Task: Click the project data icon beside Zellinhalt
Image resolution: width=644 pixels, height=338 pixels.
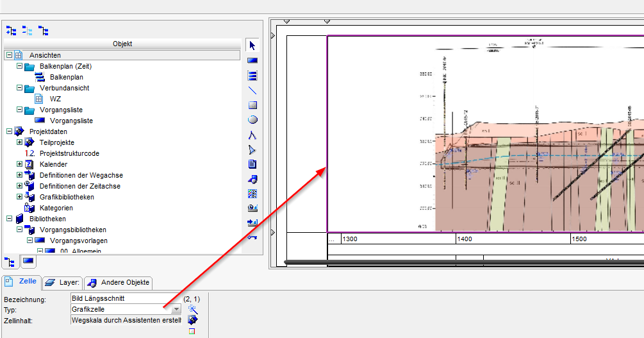Action: [193, 320]
